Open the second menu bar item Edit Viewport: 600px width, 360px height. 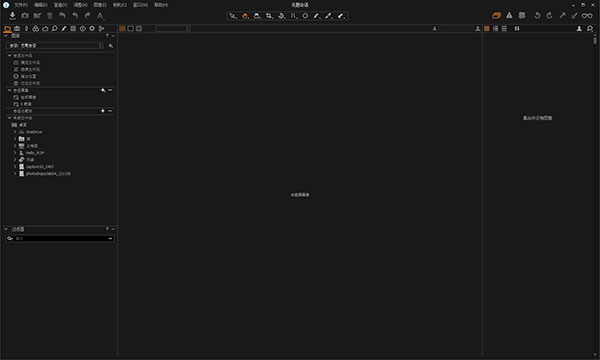coord(41,5)
